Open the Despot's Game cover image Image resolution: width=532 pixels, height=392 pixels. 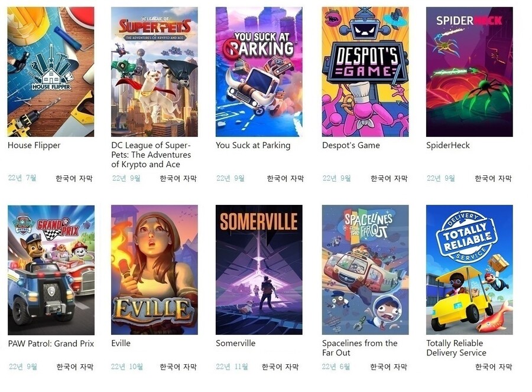tap(365, 72)
